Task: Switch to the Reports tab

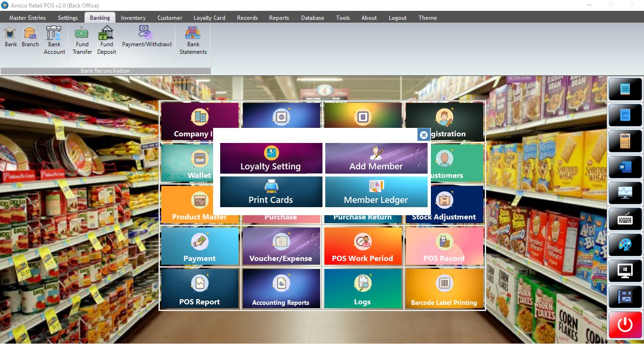Action: click(279, 18)
